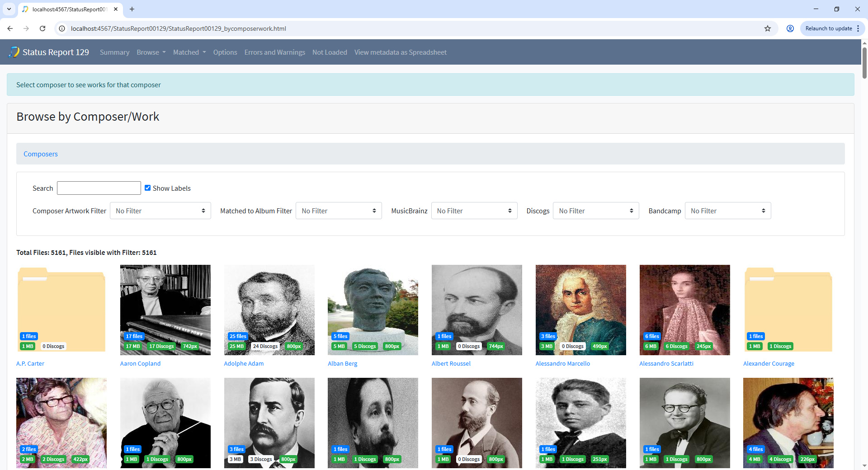This screenshot has width=868, height=470.
Task: Close the localhost StatusReport tab
Action: click(x=116, y=9)
